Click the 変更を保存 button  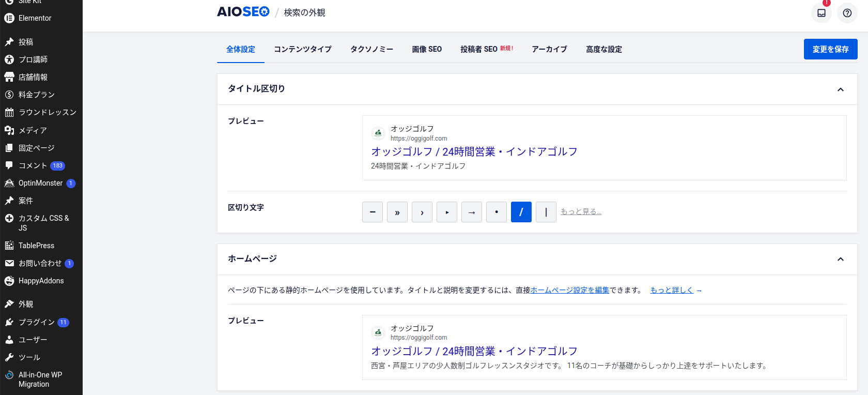pyautogui.click(x=831, y=49)
